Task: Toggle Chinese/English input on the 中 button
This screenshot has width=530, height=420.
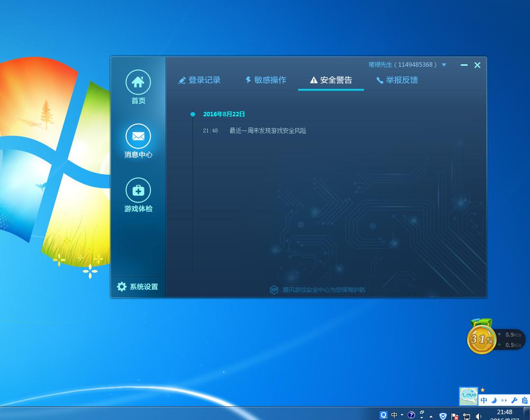Action: (483, 400)
